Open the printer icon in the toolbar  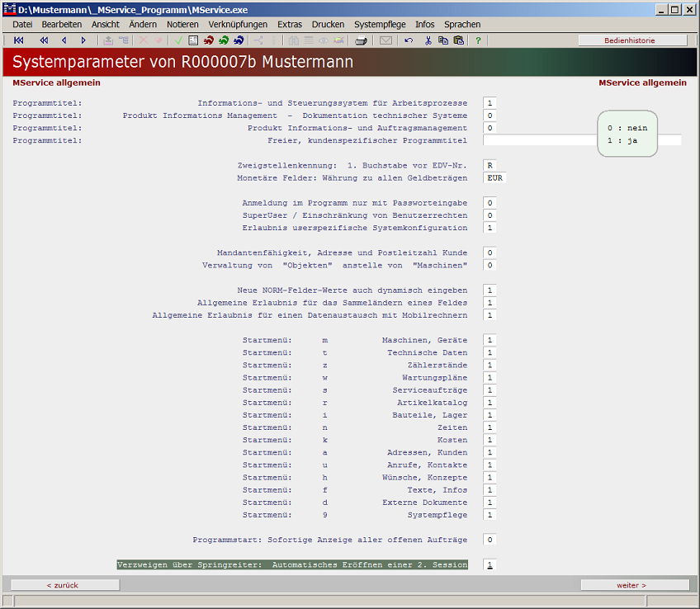(x=360, y=39)
